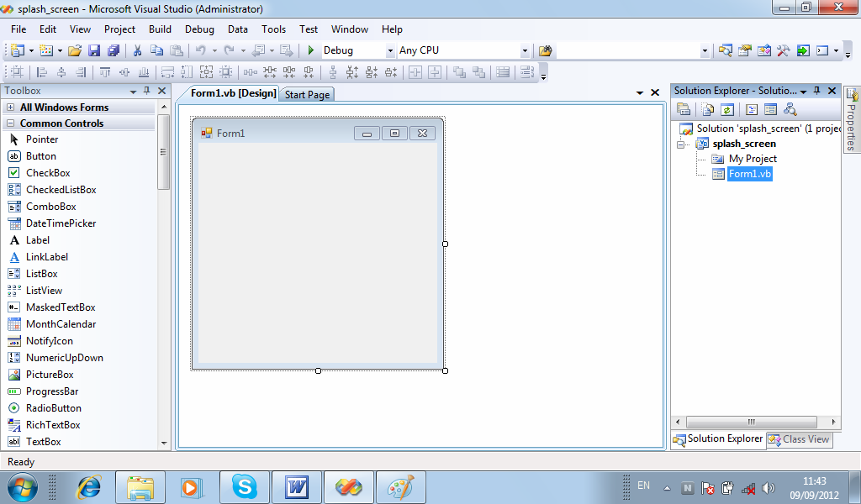Open the Debug menu

click(199, 29)
